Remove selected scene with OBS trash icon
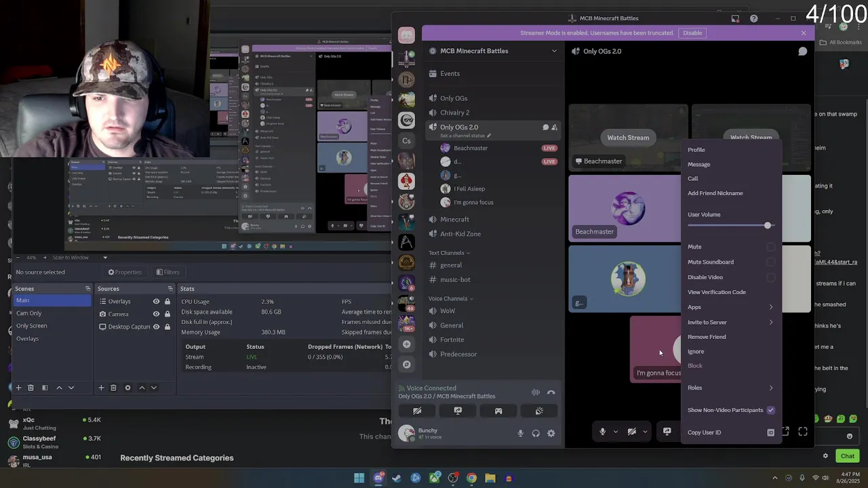 (31, 388)
